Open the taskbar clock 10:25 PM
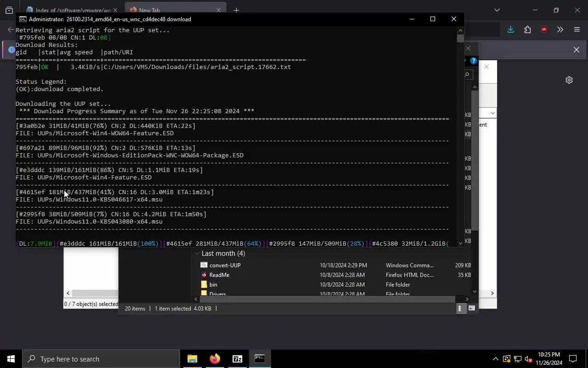The height and width of the screenshot is (368, 588). pyautogui.click(x=549, y=359)
